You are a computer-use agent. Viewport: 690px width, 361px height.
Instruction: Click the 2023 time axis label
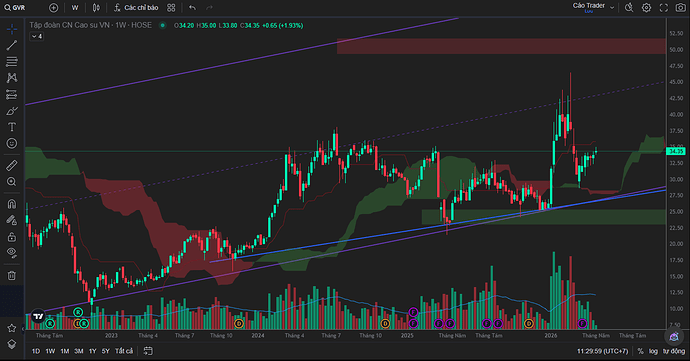click(111, 335)
